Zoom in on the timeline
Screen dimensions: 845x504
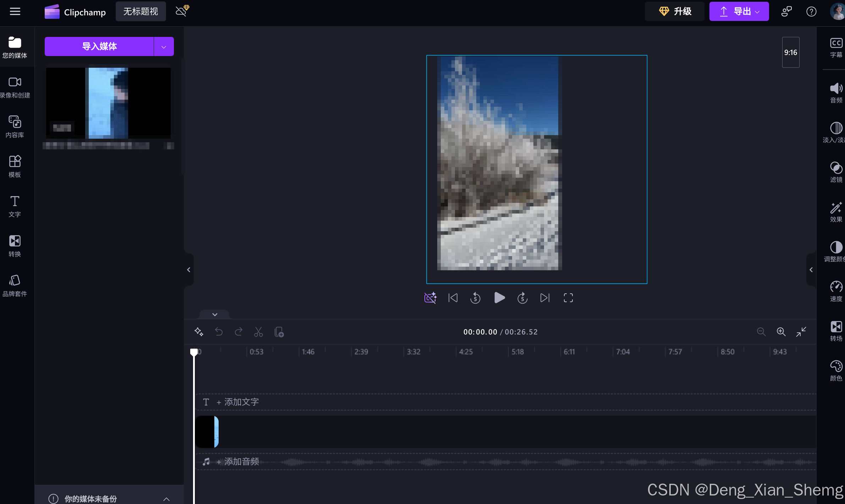(x=781, y=332)
